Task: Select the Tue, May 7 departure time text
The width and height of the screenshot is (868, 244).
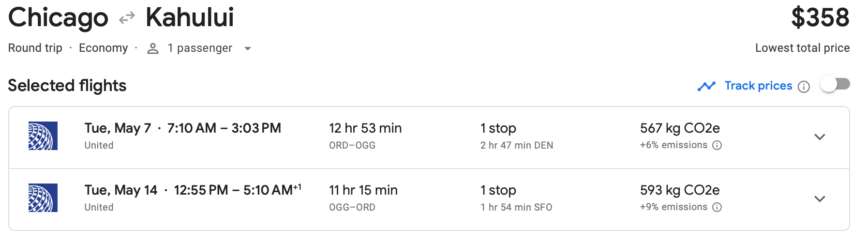Action: 183,128
